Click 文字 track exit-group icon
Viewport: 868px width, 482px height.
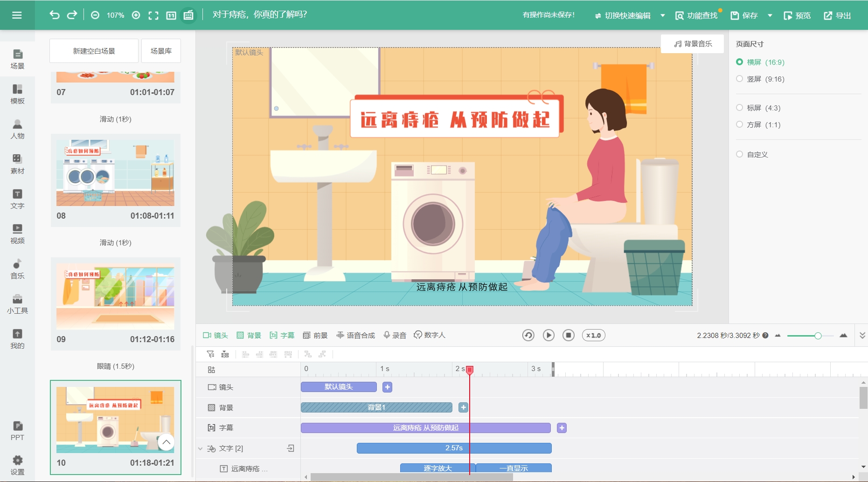(291, 448)
